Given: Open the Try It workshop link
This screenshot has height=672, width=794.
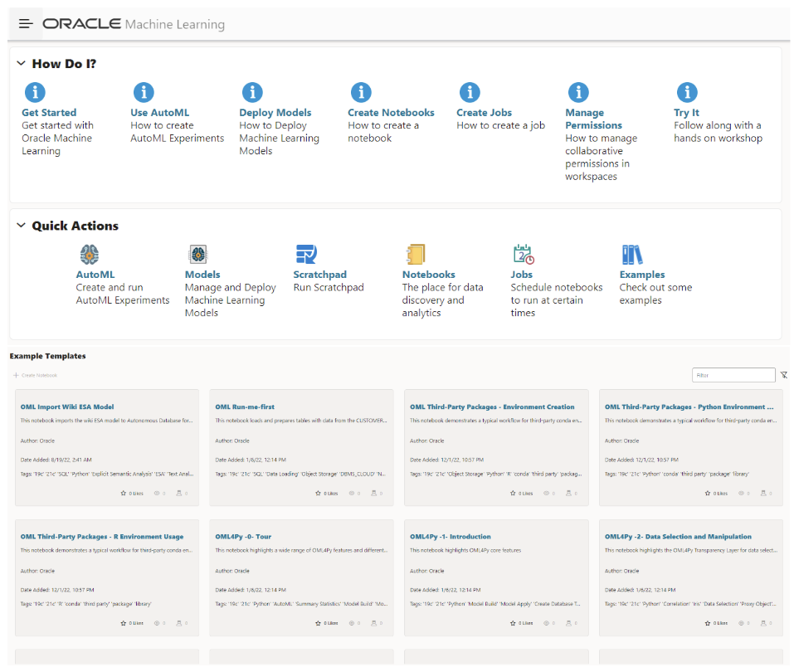Looking at the screenshot, I should [687, 113].
